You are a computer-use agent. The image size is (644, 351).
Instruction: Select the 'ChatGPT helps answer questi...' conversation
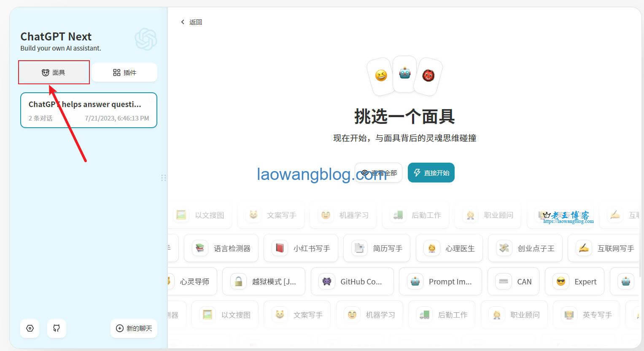[89, 110]
